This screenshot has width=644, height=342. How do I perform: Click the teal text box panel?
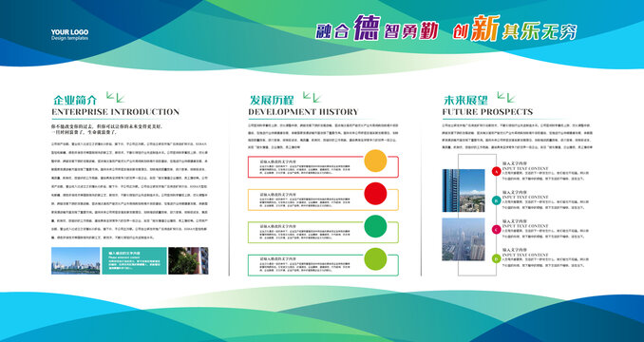click(134, 260)
